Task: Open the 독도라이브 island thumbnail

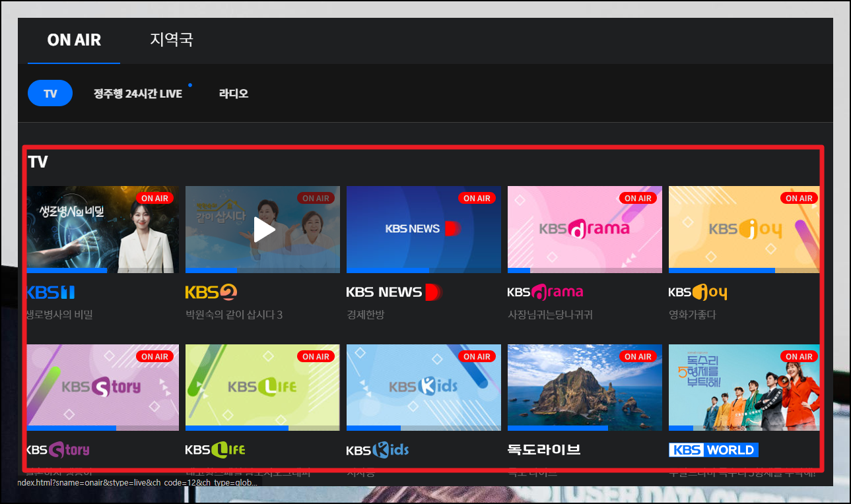Action: (585, 387)
